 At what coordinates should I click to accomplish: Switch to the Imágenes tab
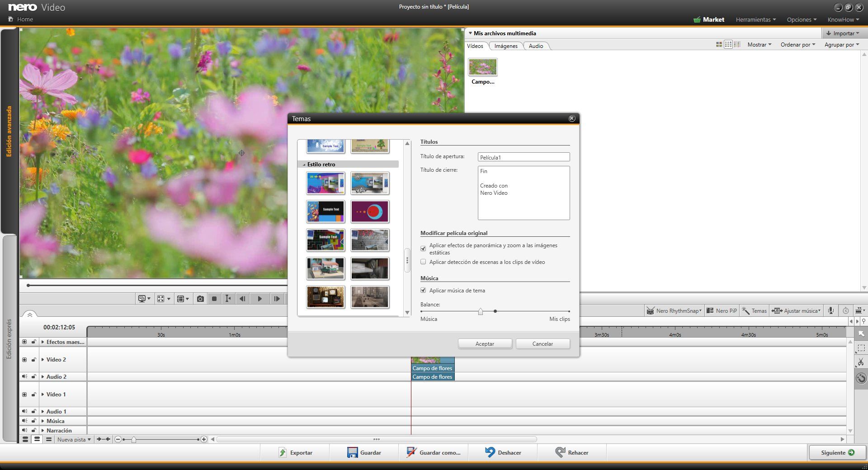[x=506, y=46]
